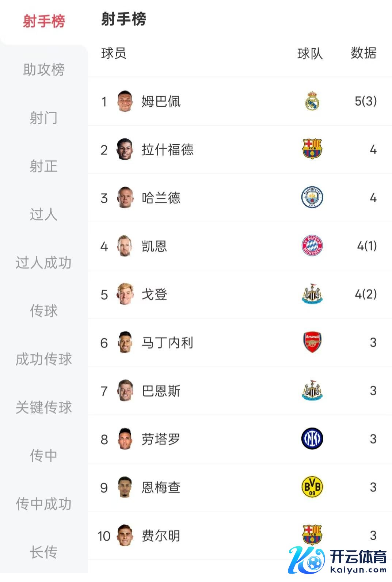The image size is (392, 582).
Task: Click the Bayern Munich club logo
Action: tap(312, 246)
